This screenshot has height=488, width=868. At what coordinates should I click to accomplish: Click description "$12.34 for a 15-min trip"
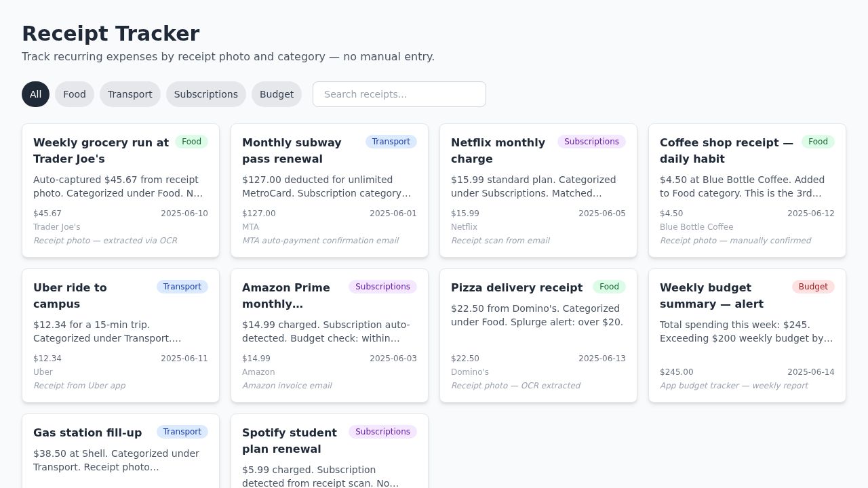pyautogui.click(x=121, y=331)
